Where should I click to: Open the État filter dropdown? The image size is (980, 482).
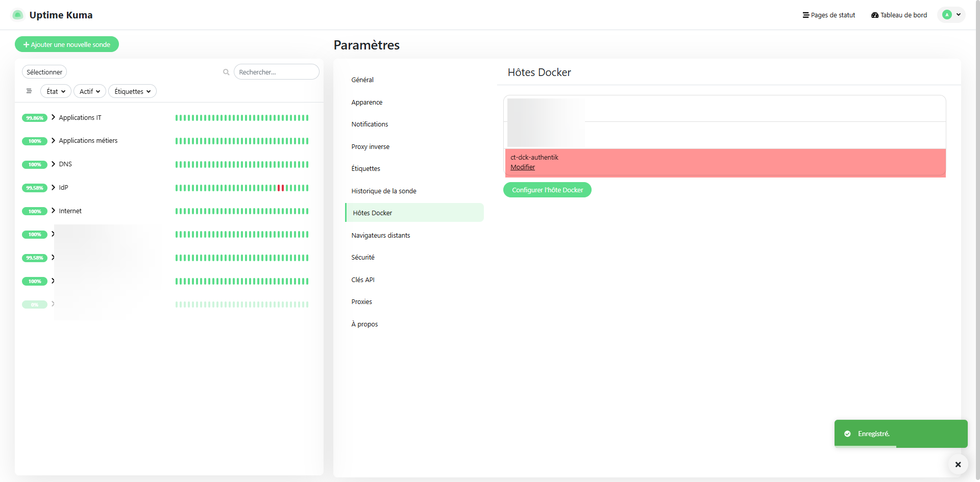coord(56,91)
